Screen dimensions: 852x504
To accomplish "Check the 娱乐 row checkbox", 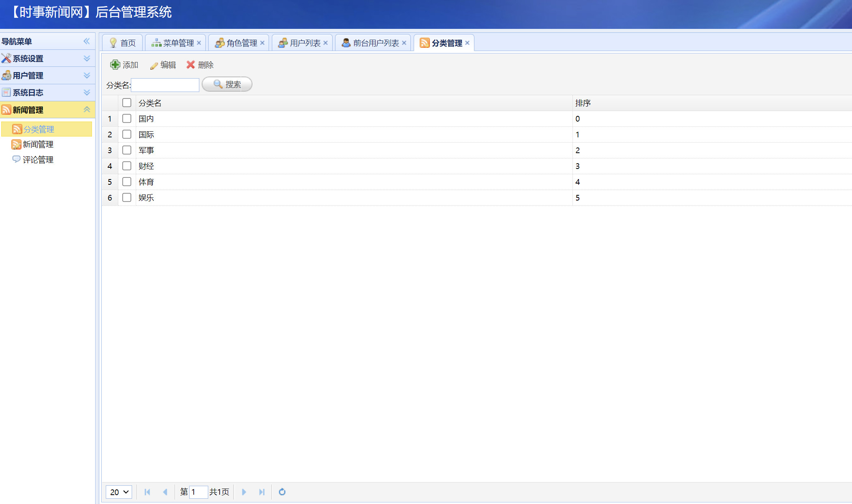I will pyautogui.click(x=127, y=198).
